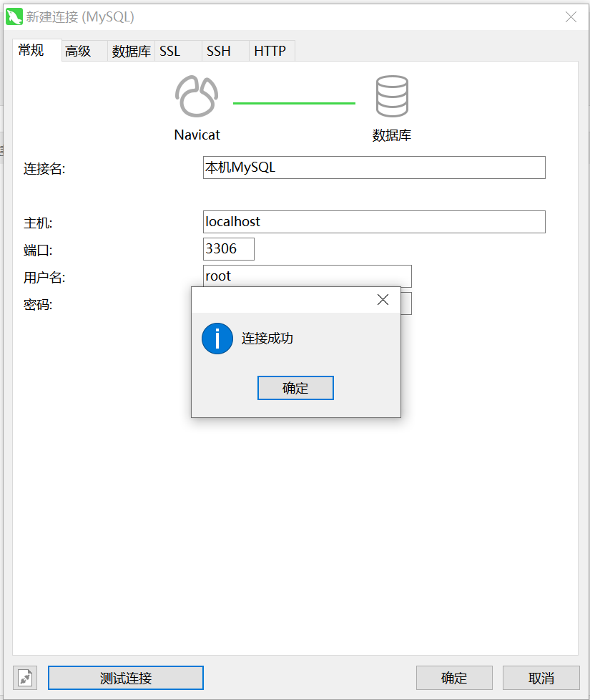This screenshot has width=590, height=700.
Task: Switch to the 高级 tab
Action: (77, 51)
